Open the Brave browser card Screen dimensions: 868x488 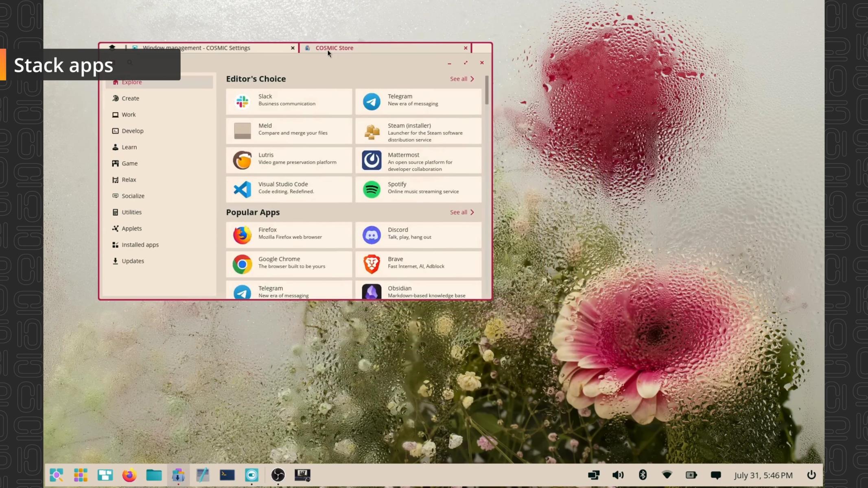[418, 264]
